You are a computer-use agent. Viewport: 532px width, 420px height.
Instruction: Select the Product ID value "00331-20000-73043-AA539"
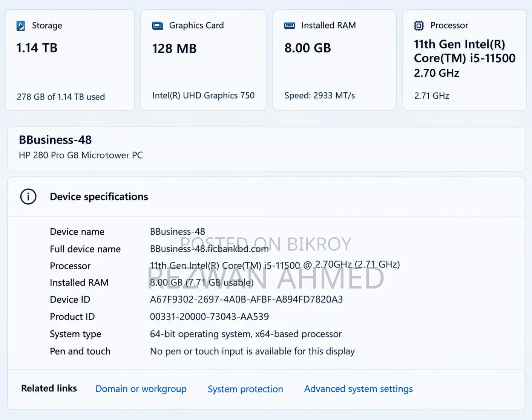click(209, 317)
